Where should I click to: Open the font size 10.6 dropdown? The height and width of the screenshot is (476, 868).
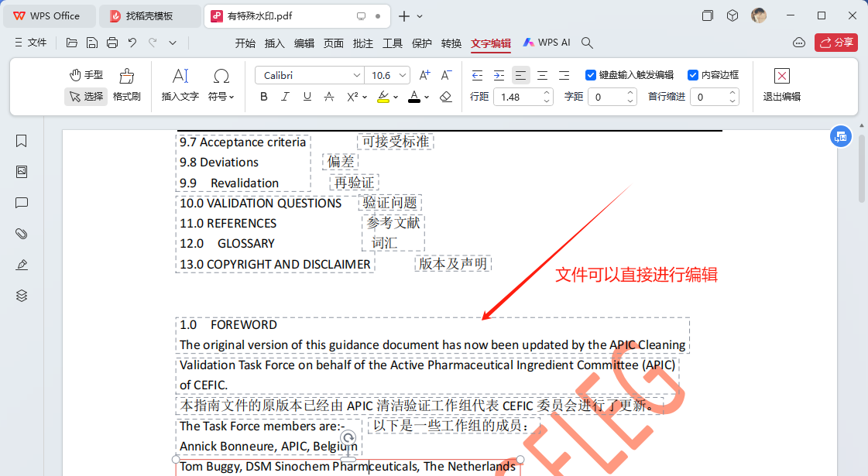click(x=403, y=75)
